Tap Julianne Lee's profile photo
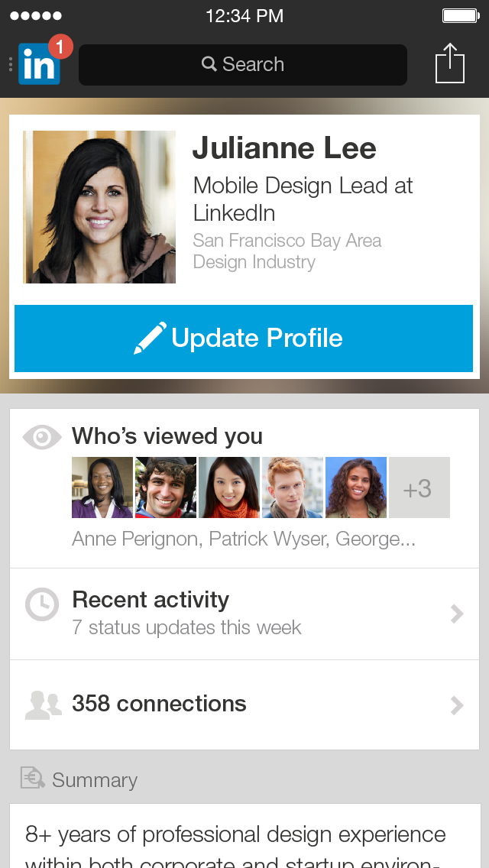Viewport: 489px width, 868px height. [x=99, y=207]
